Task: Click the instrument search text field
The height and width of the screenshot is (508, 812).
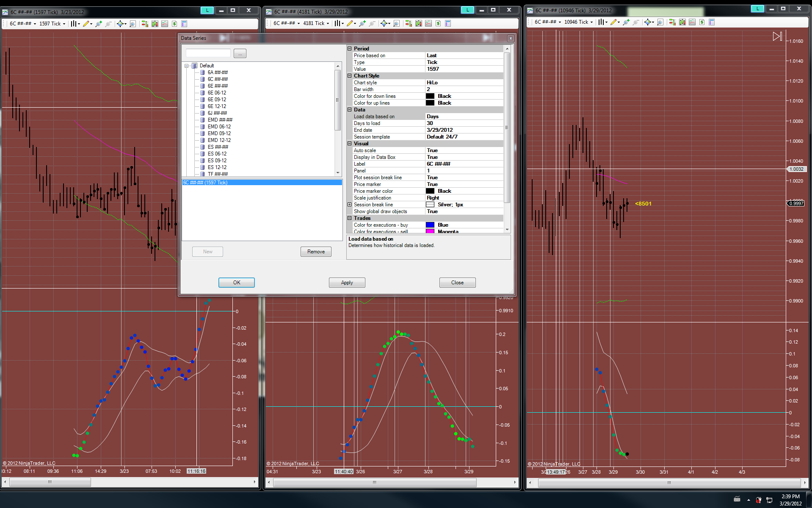Action: (208, 53)
